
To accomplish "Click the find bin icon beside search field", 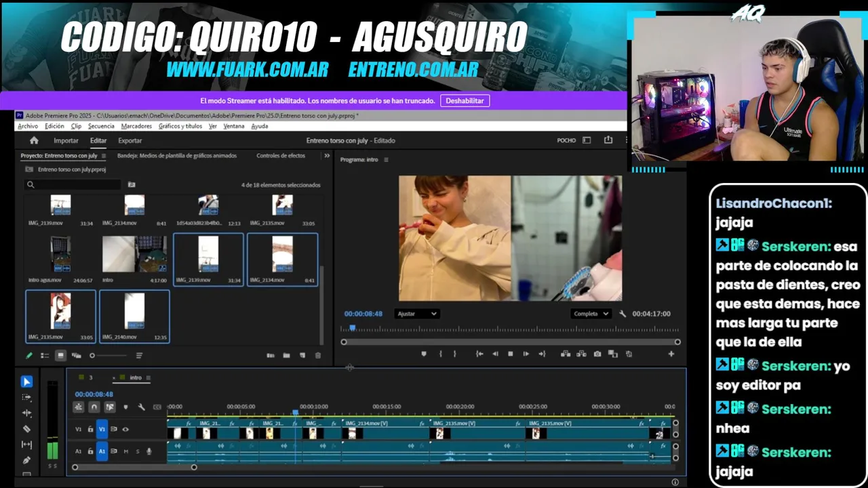I will [x=132, y=184].
